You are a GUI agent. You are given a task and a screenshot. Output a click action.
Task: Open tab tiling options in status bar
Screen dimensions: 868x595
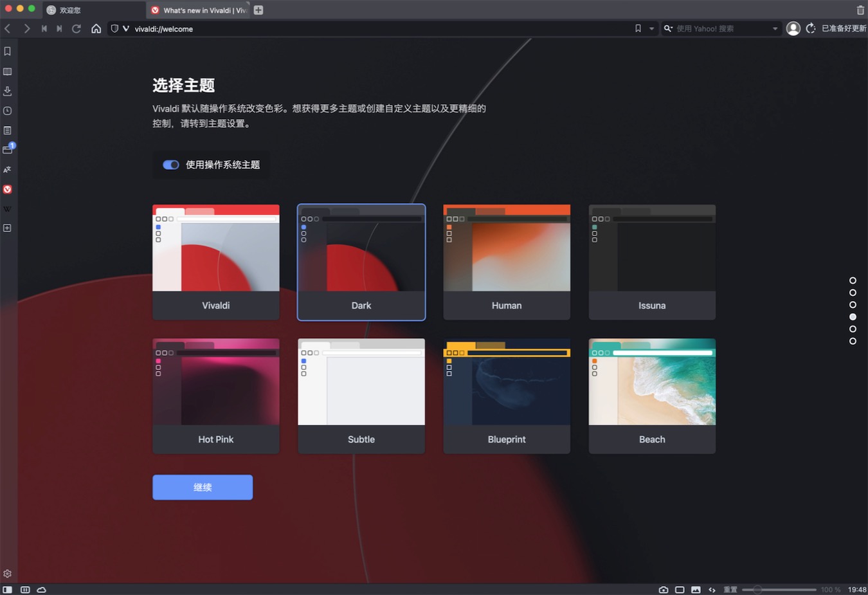25,589
